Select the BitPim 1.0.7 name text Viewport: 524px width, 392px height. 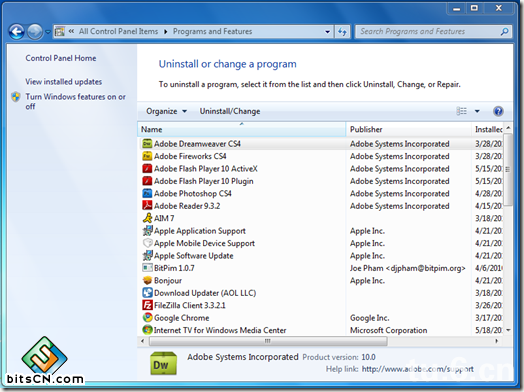coord(174,268)
